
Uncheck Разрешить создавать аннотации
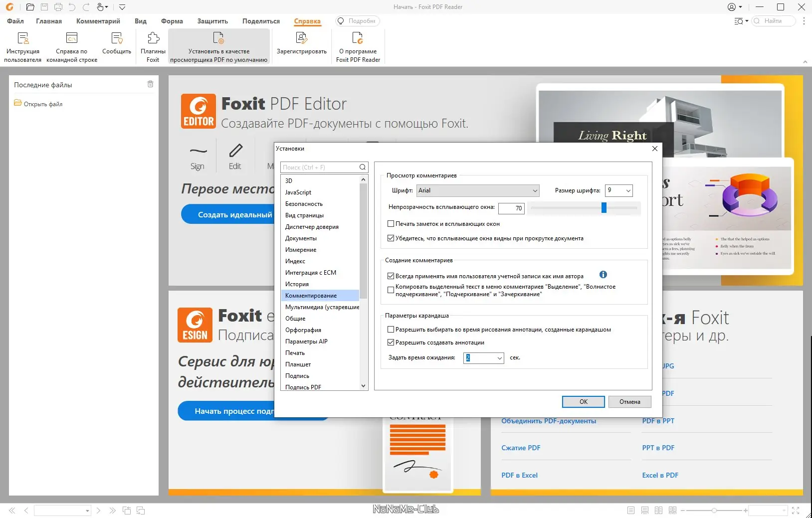(x=391, y=343)
